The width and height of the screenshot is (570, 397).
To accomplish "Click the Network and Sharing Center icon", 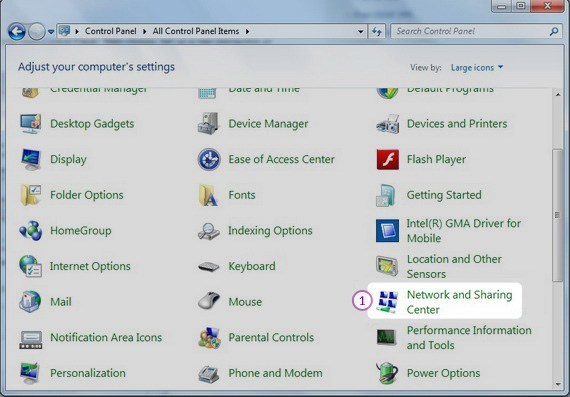I will (388, 302).
